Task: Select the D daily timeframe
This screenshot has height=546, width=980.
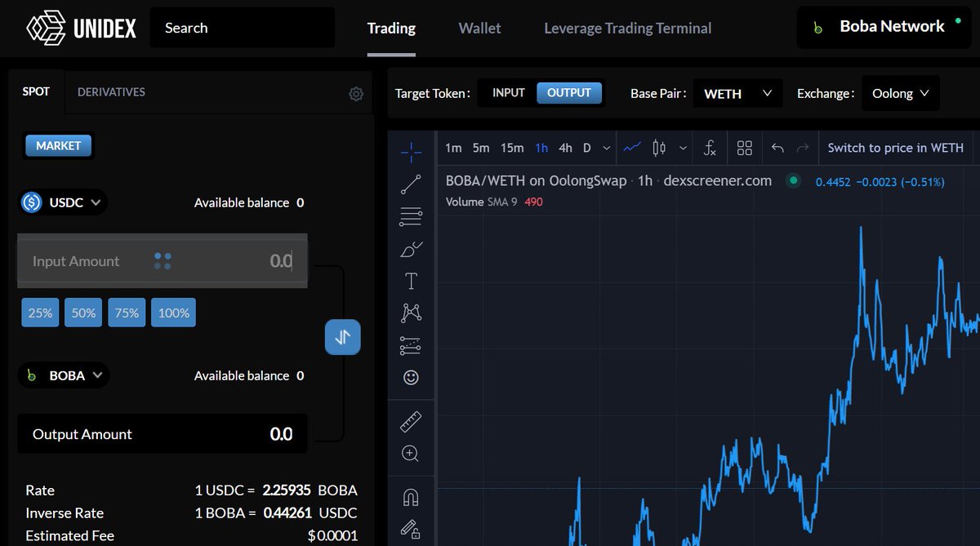Action: click(586, 148)
